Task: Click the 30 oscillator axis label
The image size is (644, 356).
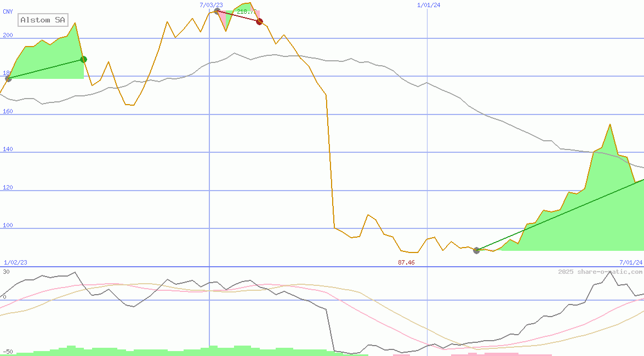Action: (x=6, y=272)
